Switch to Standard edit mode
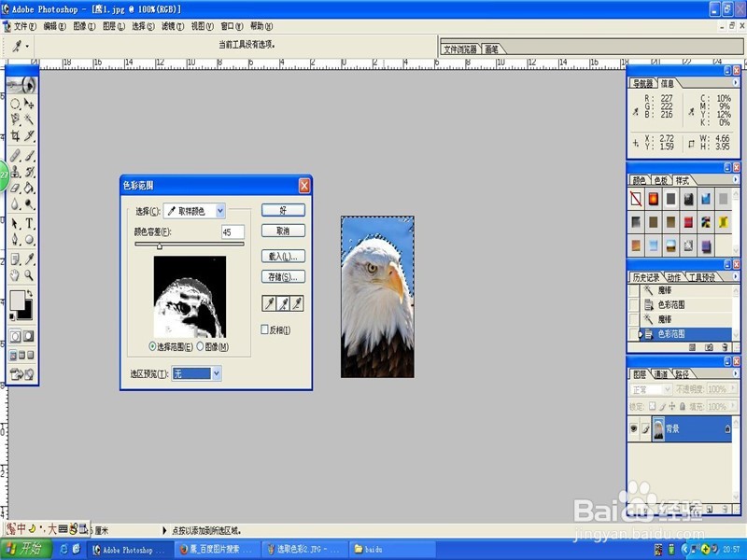 pos(15,336)
